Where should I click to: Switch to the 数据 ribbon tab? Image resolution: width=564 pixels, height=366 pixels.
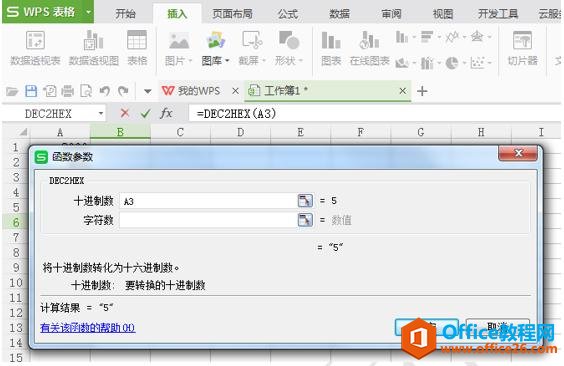(340, 14)
